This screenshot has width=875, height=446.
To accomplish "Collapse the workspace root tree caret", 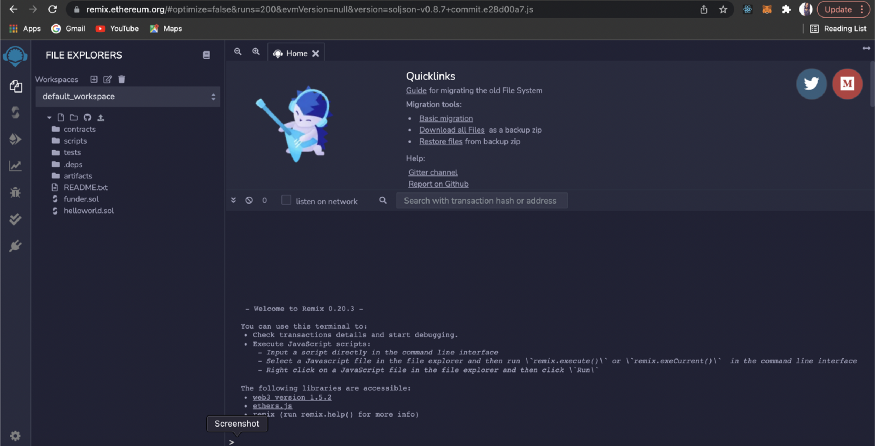I will (x=49, y=118).
